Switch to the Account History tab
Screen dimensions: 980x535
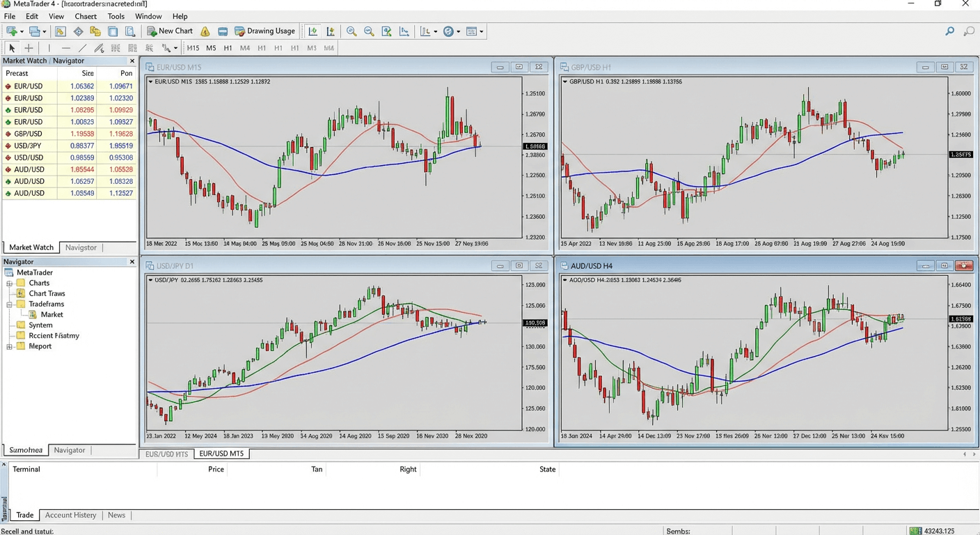pos(70,515)
